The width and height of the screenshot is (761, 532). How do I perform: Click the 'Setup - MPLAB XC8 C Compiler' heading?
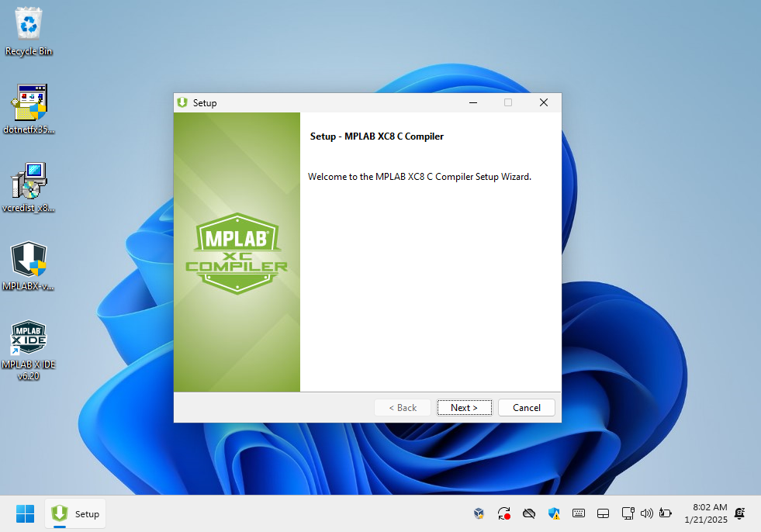pyautogui.click(x=376, y=136)
